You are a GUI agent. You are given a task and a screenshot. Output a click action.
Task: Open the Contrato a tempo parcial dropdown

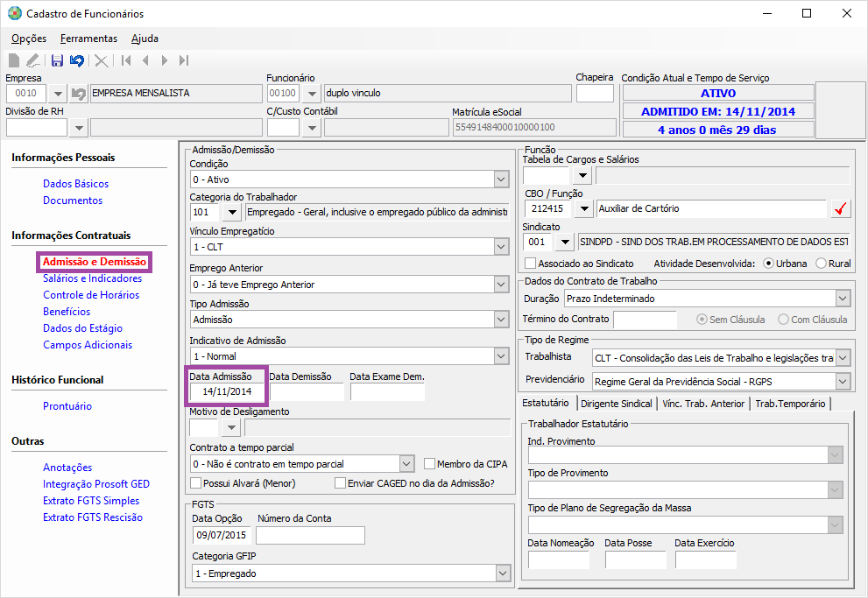click(406, 463)
